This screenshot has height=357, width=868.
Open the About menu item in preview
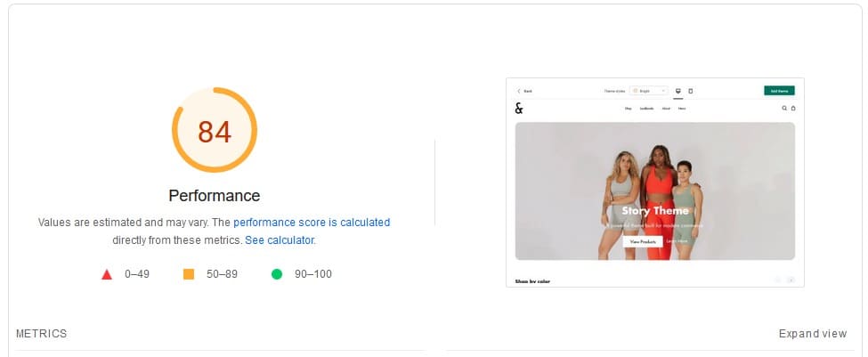665,109
